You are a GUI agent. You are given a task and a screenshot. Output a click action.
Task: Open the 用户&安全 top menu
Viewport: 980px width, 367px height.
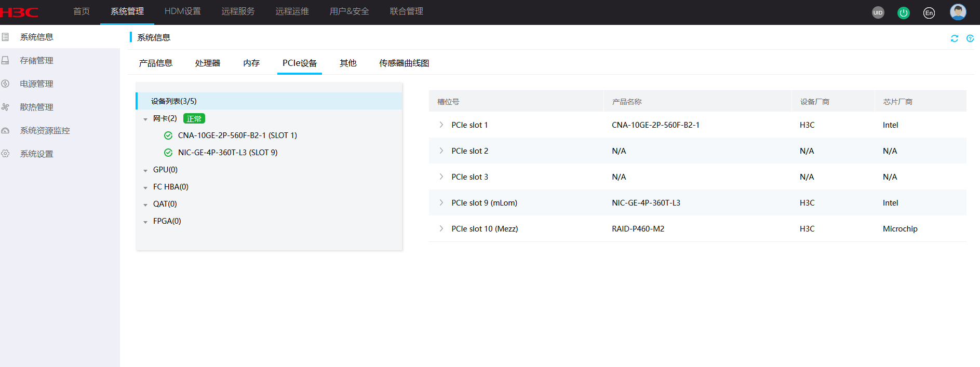349,11
